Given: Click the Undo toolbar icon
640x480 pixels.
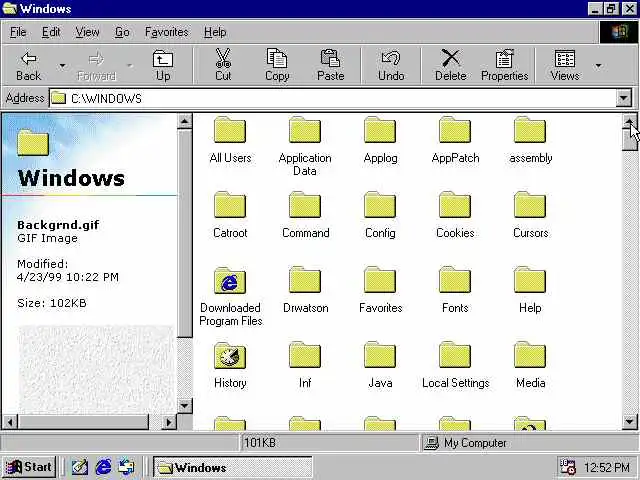Looking at the screenshot, I should (391, 65).
